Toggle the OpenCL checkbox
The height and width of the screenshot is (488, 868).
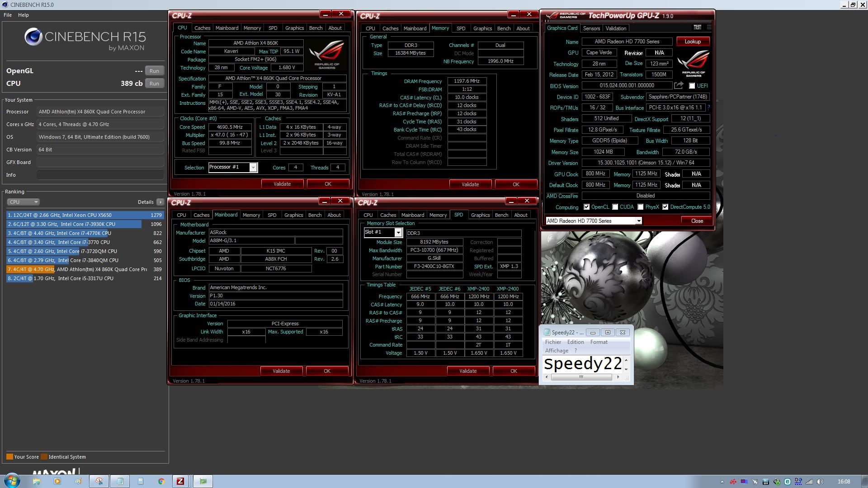pos(586,207)
